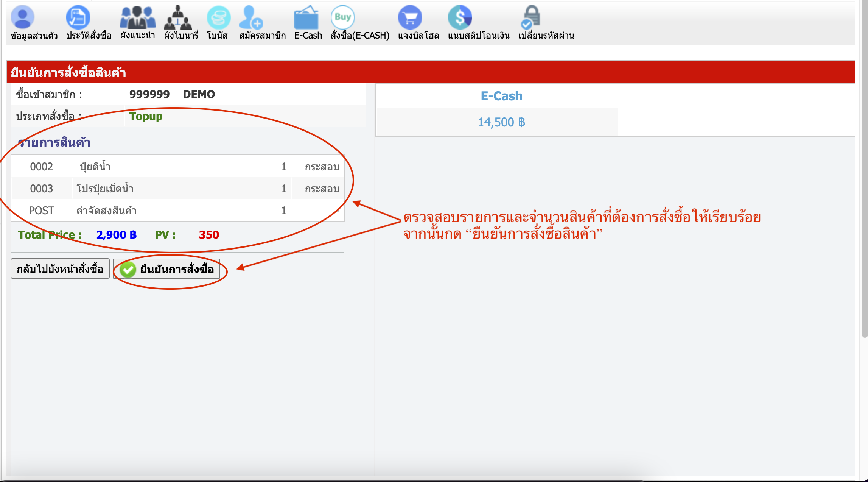
Task: Click the back to order page button
Action: click(60, 269)
